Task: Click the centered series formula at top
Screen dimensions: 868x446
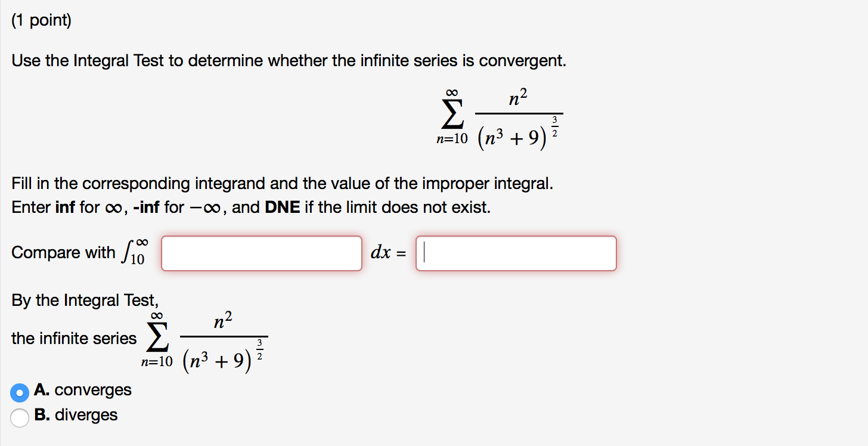Action: pos(498,118)
